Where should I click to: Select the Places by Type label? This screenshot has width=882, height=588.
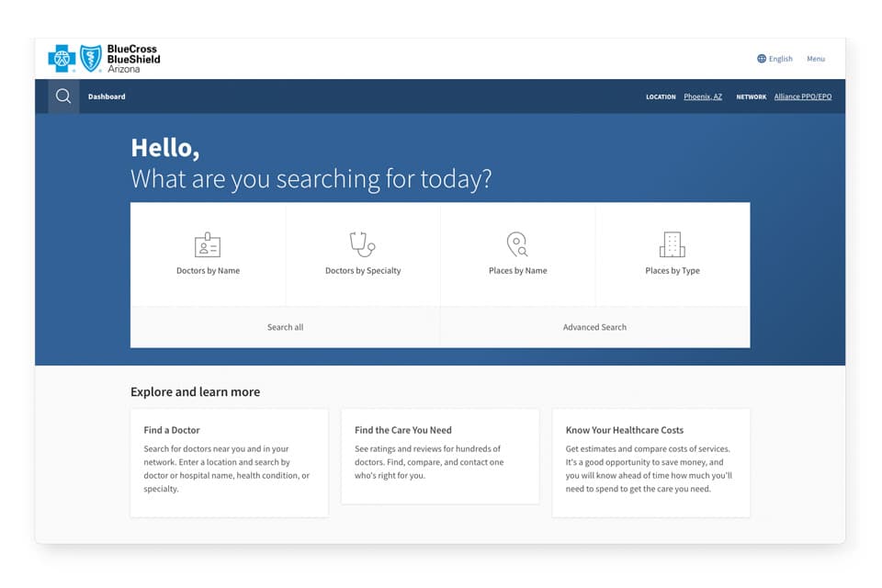pos(673,271)
